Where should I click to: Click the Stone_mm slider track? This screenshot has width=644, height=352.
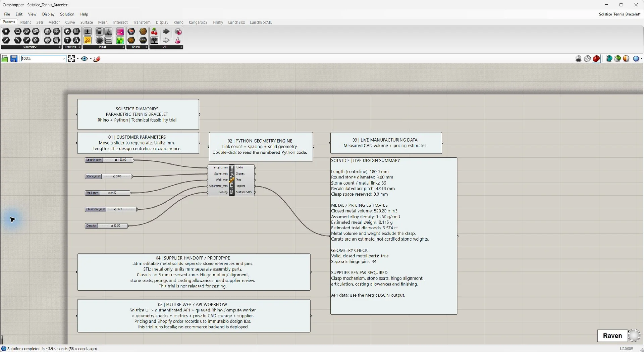point(116,176)
